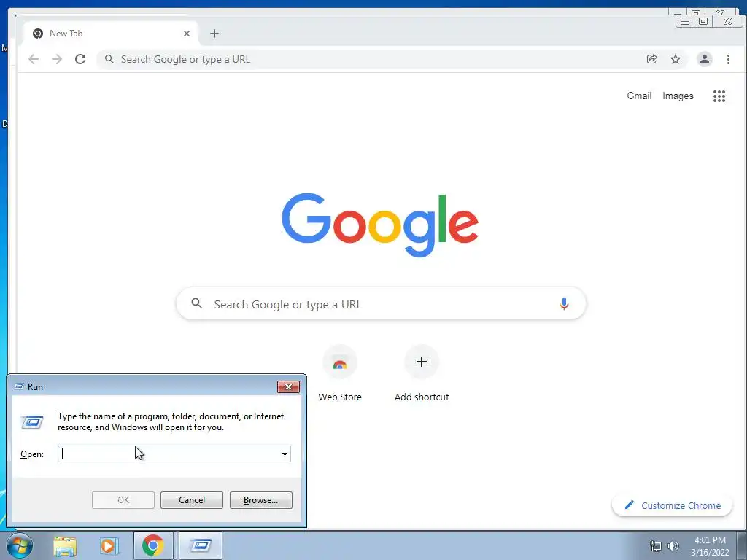Click the Chrome taskbar button
This screenshot has height=560, width=747.
(x=153, y=545)
